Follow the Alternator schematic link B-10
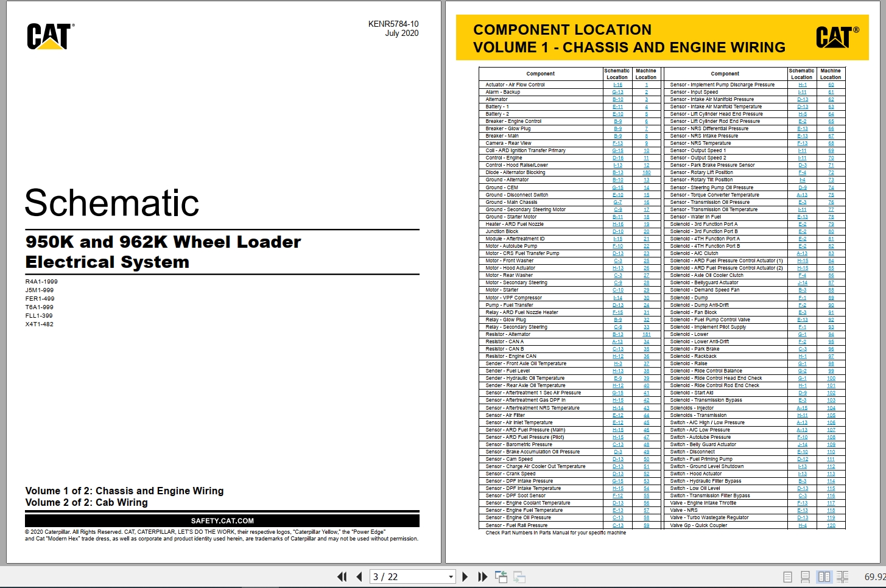This screenshot has width=886, height=588. pyautogui.click(x=617, y=99)
